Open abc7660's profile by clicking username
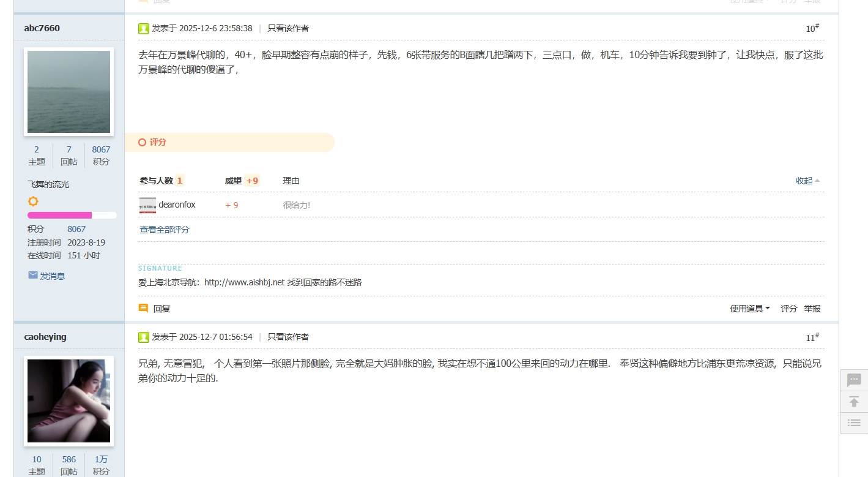The height and width of the screenshot is (477, 868). click(x=41, y=28)
